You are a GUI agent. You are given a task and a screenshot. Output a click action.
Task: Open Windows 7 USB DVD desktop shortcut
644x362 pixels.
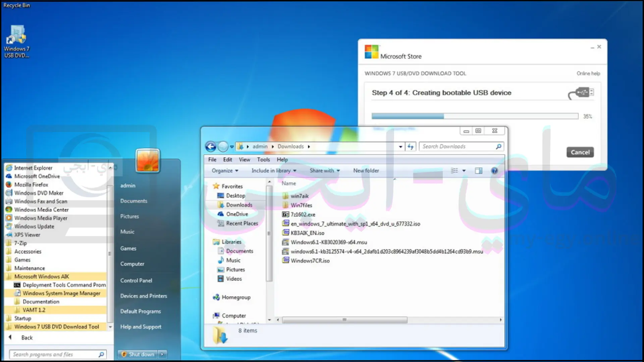(x=16, y=42)
